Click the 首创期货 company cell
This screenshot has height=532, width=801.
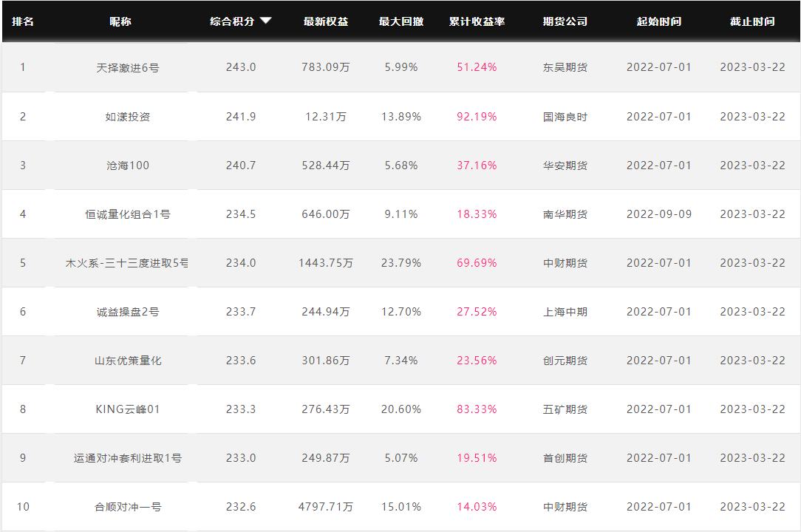tap(565, 458)
